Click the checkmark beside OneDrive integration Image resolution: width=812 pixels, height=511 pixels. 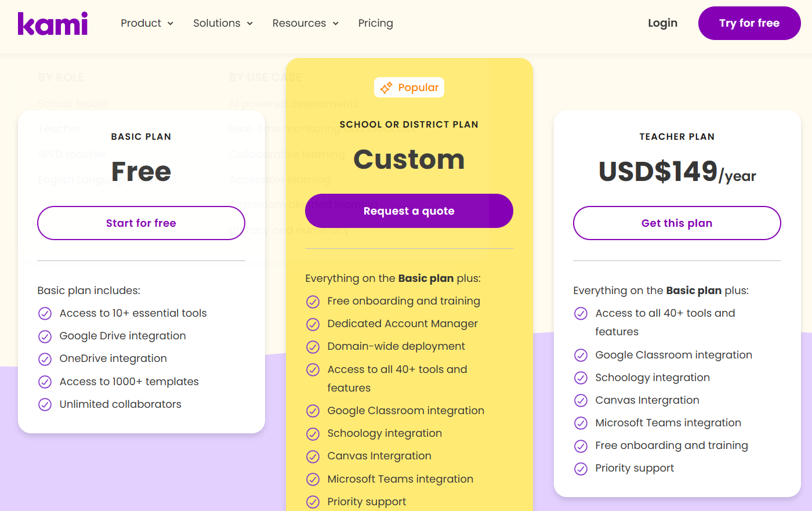45,359
